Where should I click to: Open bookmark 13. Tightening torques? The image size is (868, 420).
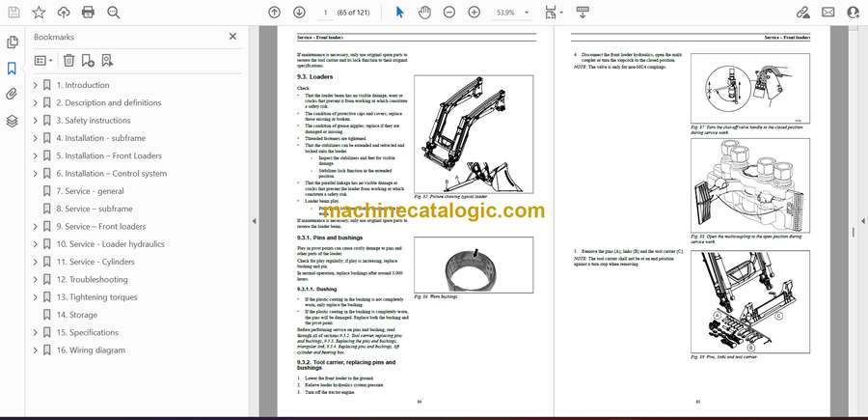(x=96, y=297)
